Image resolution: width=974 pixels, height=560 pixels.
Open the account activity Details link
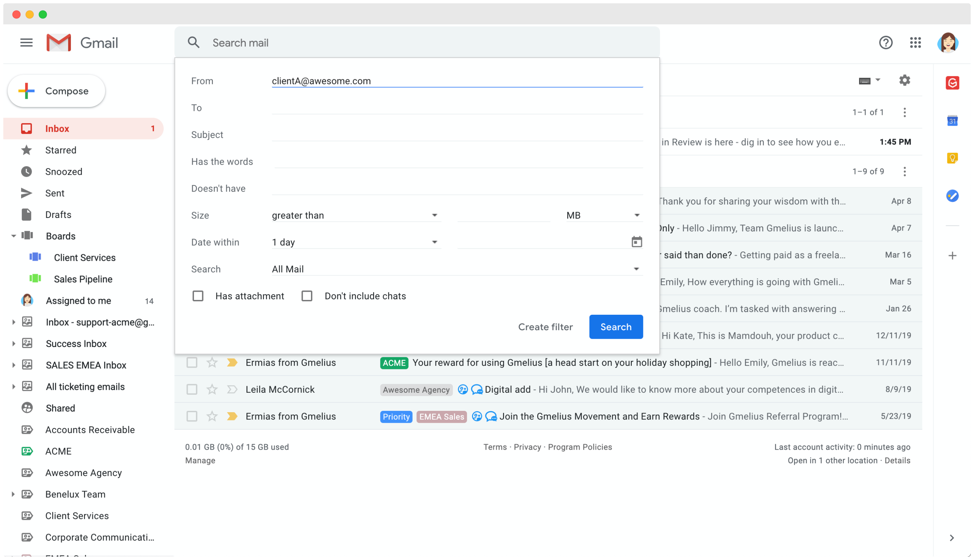pos(897,460)
